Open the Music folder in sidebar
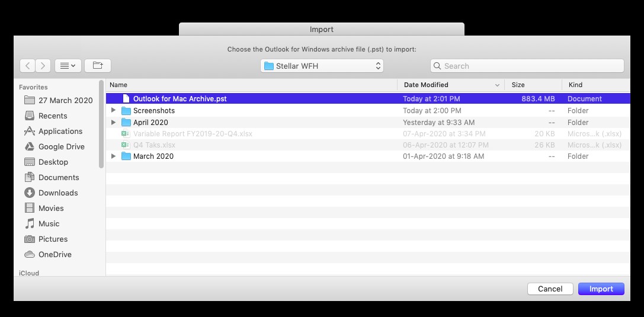 coord(49,223)
